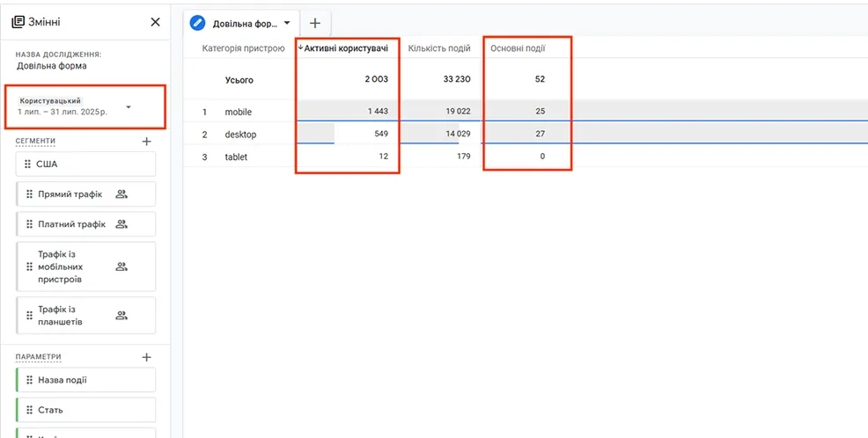Click the Категорія пристрою column header

coord(243,48)
